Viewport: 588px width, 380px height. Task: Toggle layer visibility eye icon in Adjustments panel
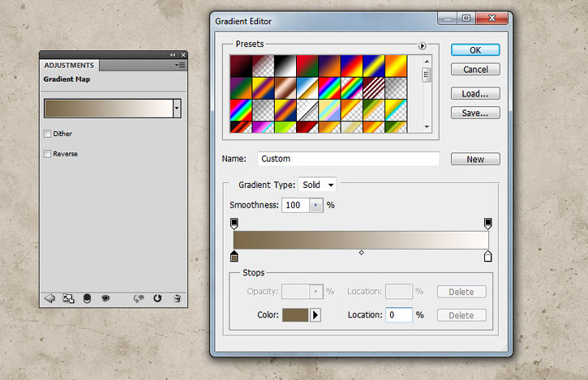pyautogui.click(x=105, y=298)
